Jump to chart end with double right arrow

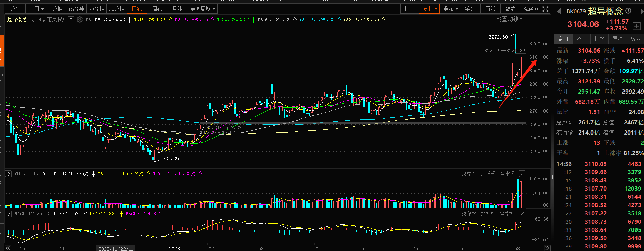click(547, 248)
